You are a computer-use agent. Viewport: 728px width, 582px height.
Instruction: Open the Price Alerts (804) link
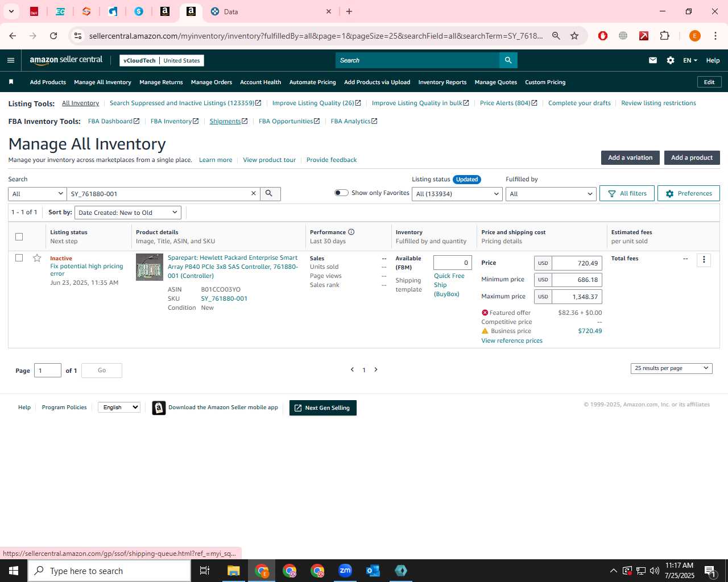click(508, 103)
